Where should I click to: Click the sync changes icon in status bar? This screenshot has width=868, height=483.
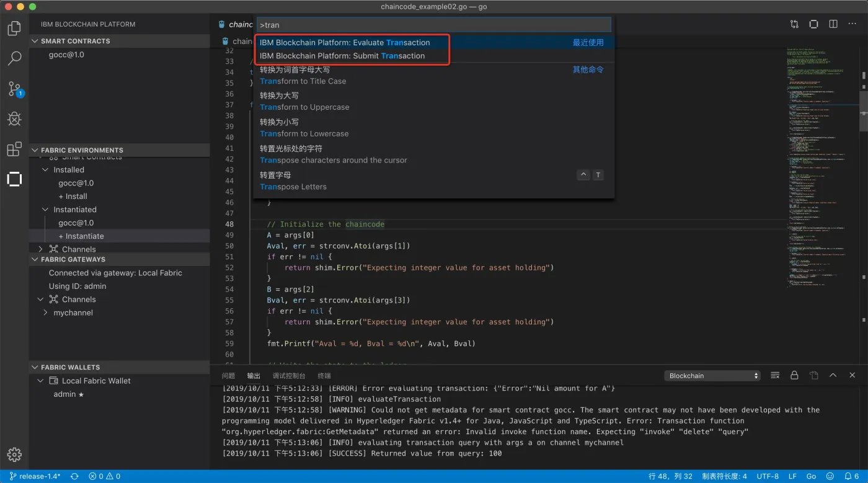tap(74, 476)
